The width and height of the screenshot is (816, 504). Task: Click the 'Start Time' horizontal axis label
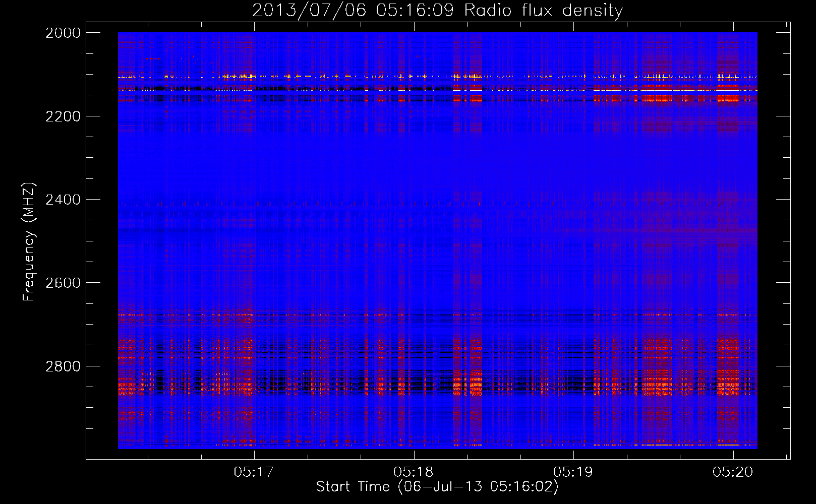point(437,487)
